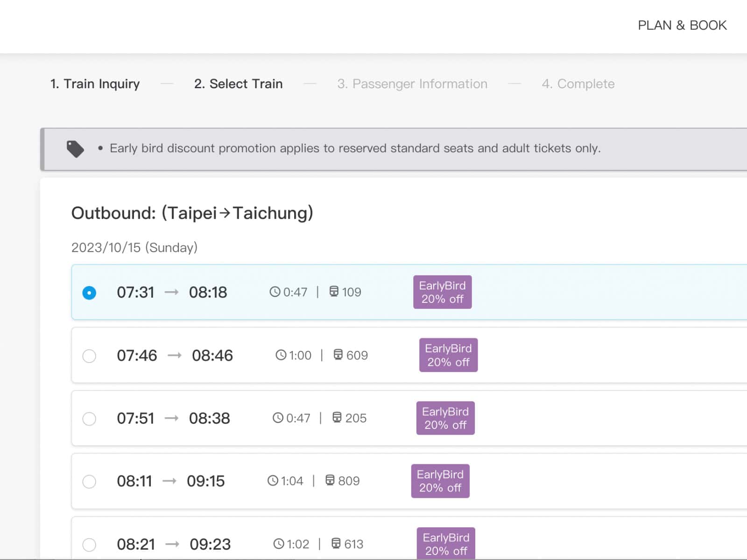Click the clock icon on the 07:46 train

(x=281, y=355)
